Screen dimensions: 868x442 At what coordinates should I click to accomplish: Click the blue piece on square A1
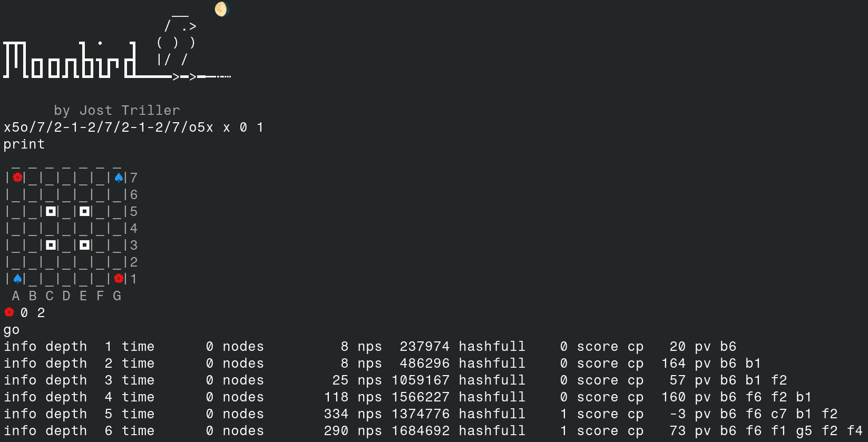(x=17, y=279)
